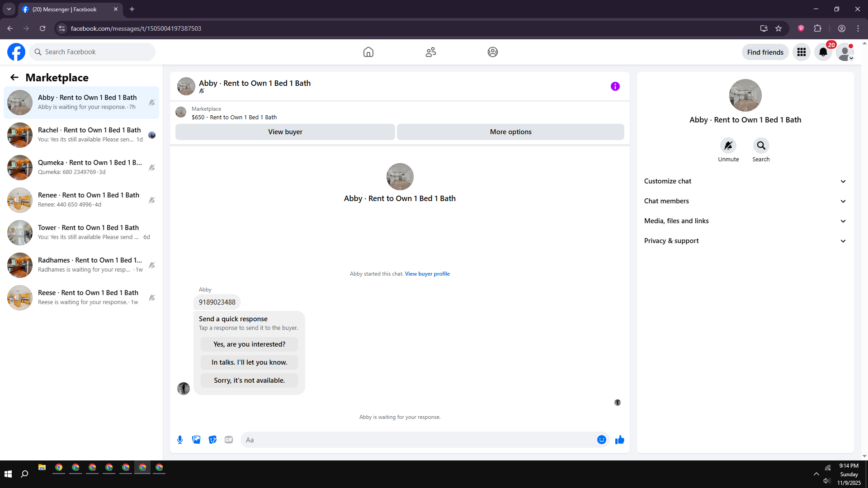Open the $650 Rent to Own listing link
868x488 pixels.
234,117
